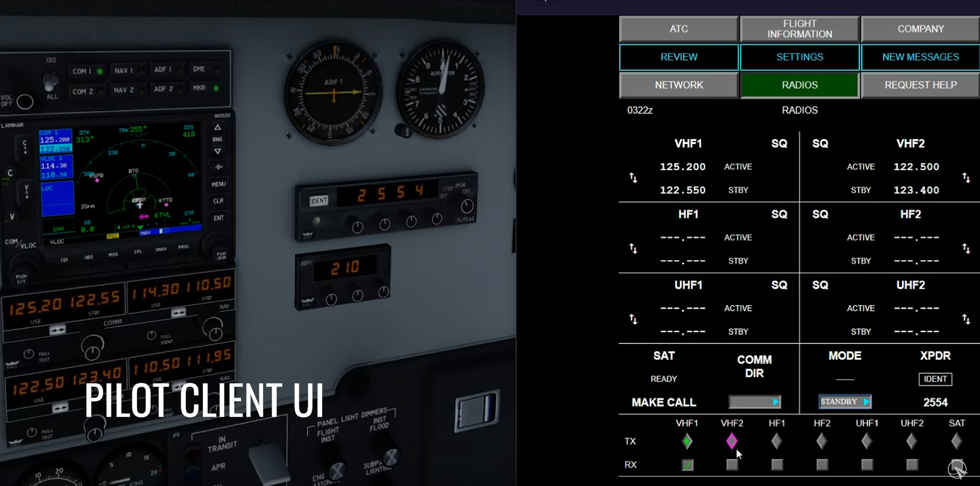Toggle DME on audio panel
The height and width of the screenshot is (486, 980).
click(x=205, y=69)
